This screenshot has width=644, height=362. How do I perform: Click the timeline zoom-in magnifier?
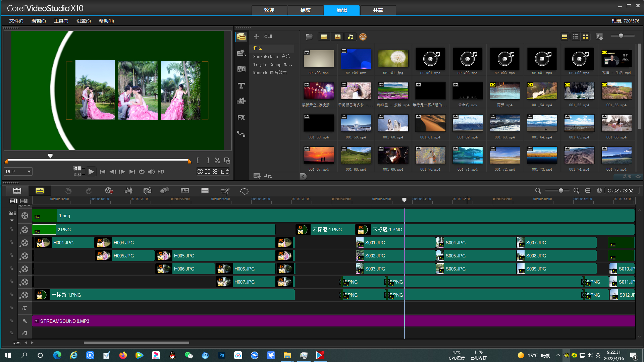point(576,190)
